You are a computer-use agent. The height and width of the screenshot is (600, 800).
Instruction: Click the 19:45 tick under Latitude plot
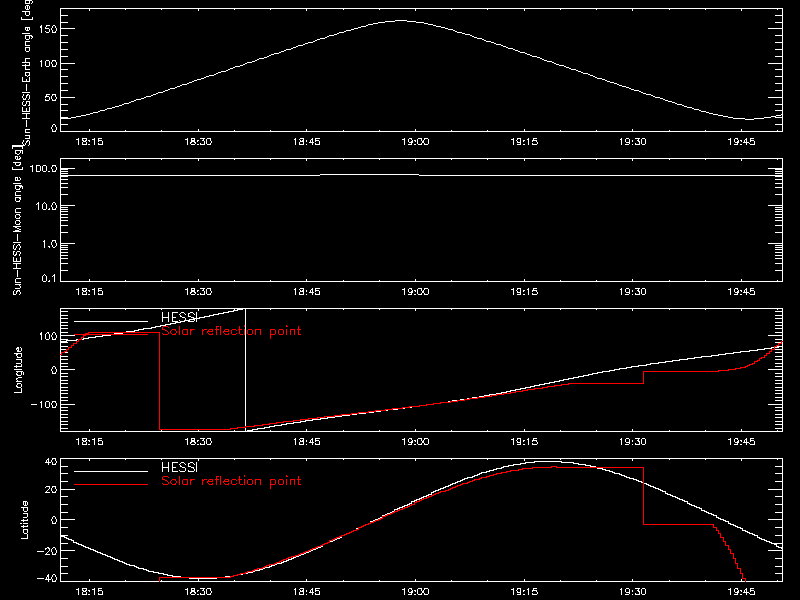click(x=741, y=592)
